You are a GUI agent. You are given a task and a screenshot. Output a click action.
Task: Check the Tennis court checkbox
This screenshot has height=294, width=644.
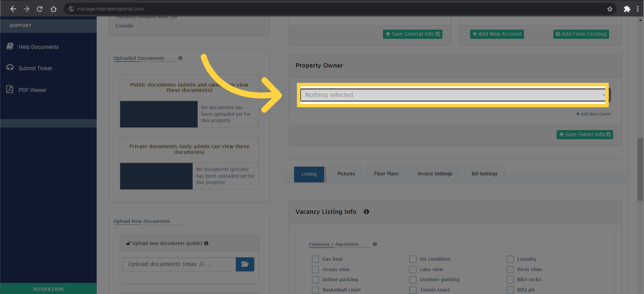point(413,290)
